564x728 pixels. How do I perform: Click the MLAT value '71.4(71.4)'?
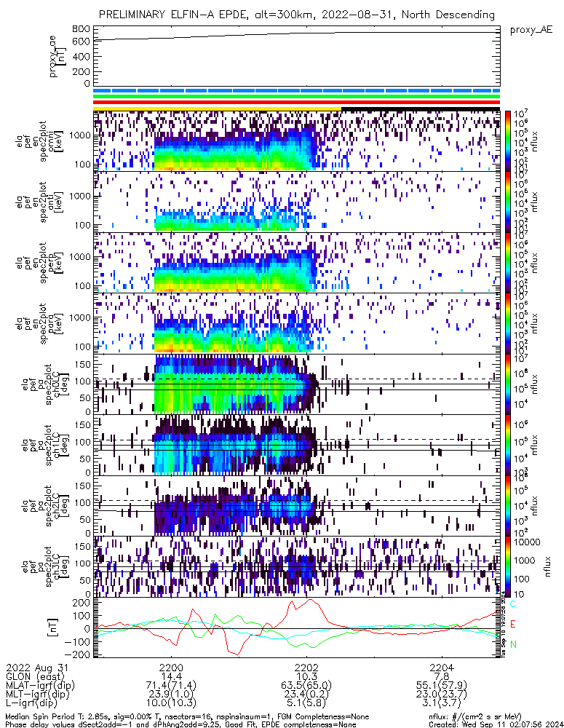coord(171,686)
